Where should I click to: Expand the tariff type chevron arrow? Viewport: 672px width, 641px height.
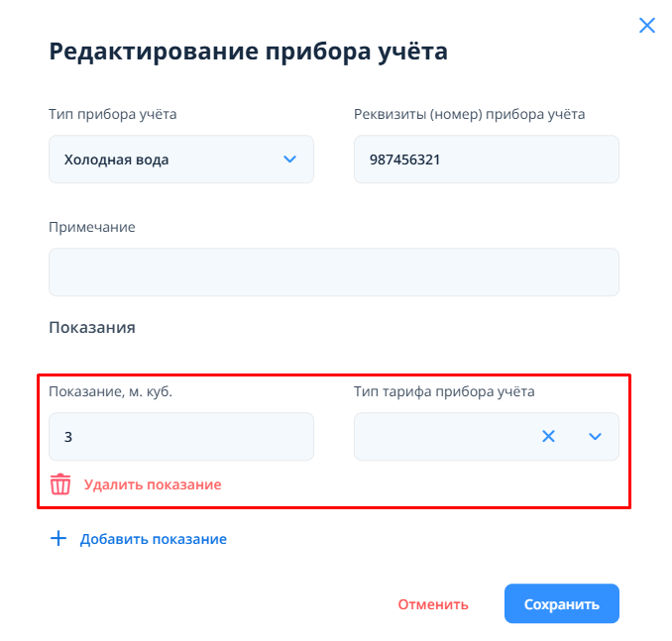(596, 436)
